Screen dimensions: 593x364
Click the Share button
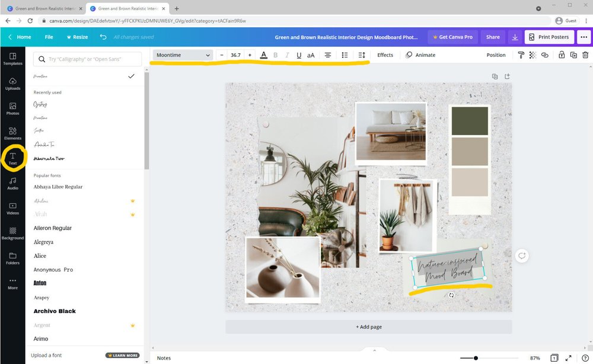492,37
